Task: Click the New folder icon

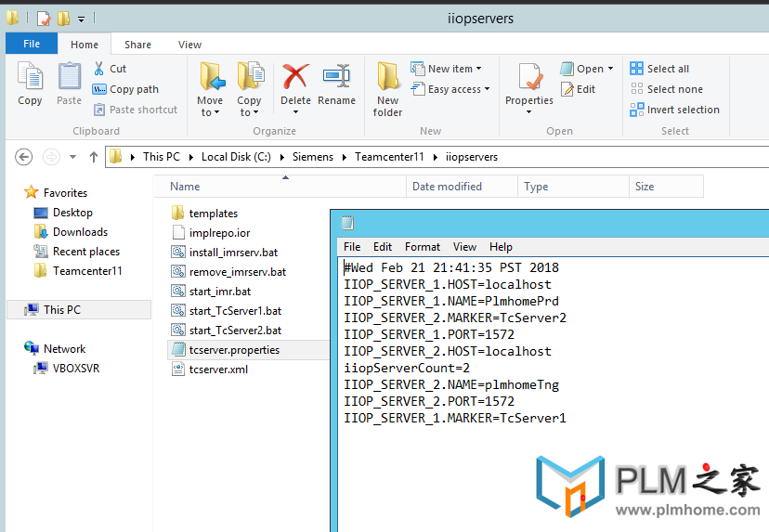Action: (x=388, y=76)
